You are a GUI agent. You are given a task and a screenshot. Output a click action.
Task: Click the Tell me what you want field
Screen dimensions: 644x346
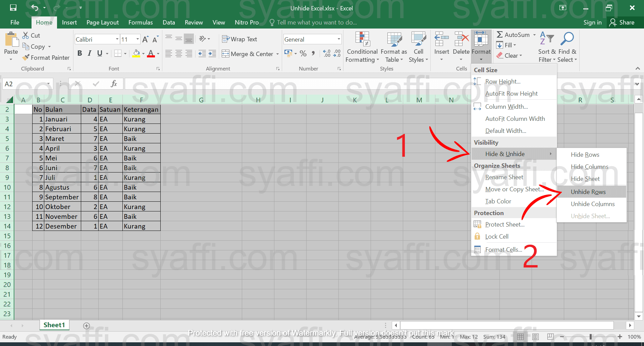(x=317, y=22)
